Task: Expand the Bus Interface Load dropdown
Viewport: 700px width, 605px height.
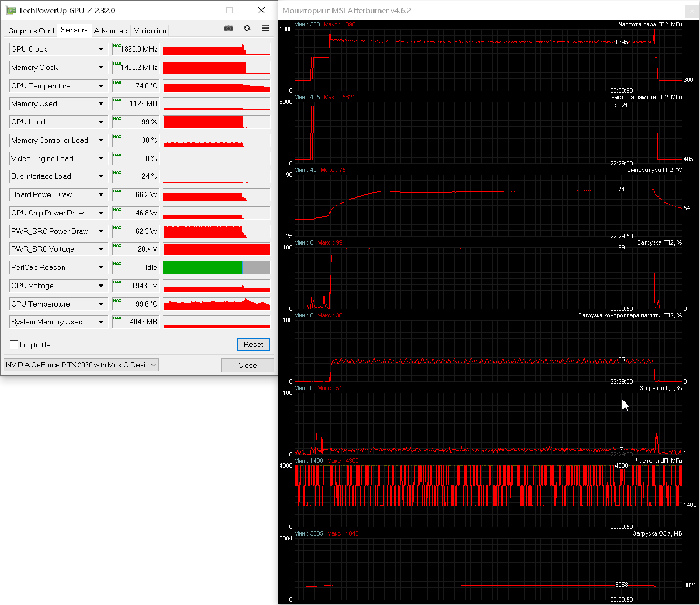Action: pyautogui.click(x=101, y=176)
